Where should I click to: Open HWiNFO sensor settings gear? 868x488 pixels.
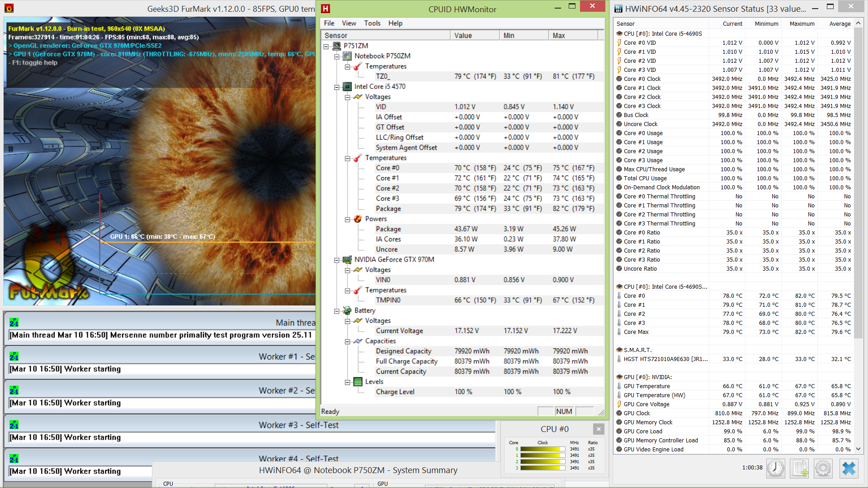coord(823,468)
